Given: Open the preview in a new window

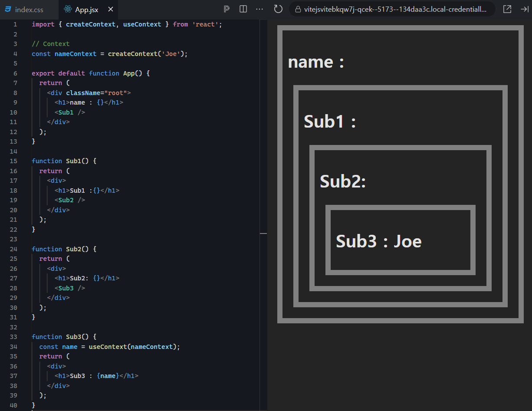Looking at the screenshot, I should point(507,9).
